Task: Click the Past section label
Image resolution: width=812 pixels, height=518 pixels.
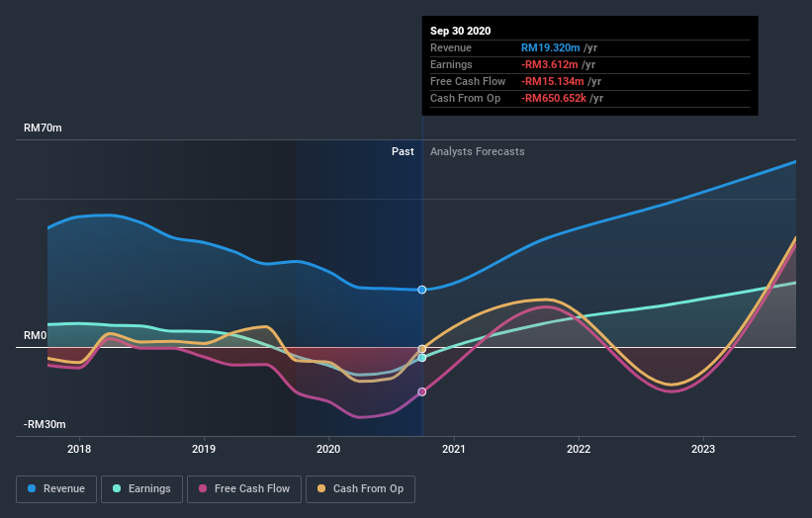Action: tap(403, 151)
